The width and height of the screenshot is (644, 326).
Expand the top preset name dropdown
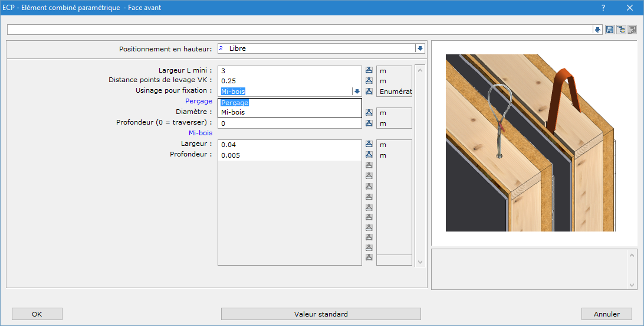point(597,30)
